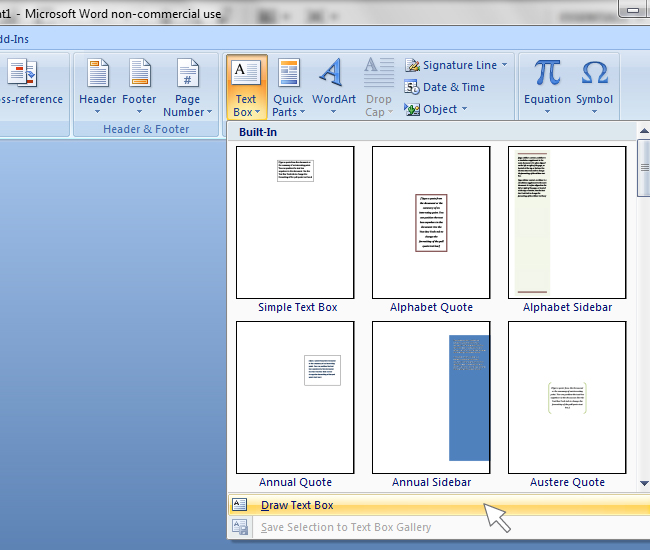Click the Draw Text Box icon
Screen dimensions: 650x550
[x=240, y=504]
